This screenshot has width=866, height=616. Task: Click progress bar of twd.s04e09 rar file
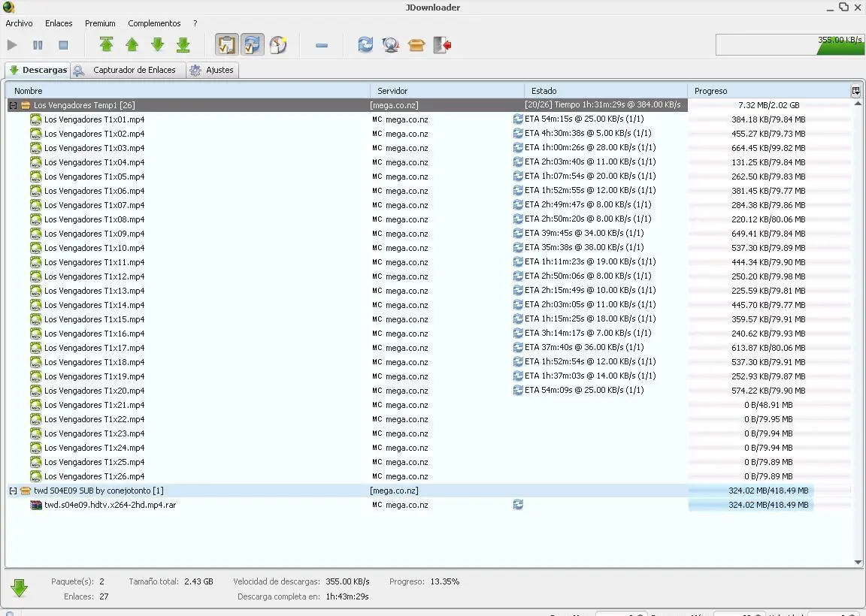click(x=769, y=505)
